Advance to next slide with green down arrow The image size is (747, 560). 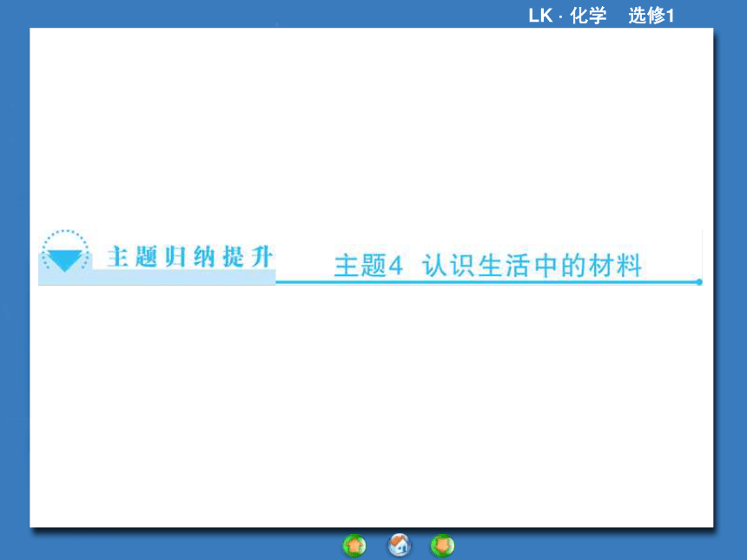tap(443, 545)
